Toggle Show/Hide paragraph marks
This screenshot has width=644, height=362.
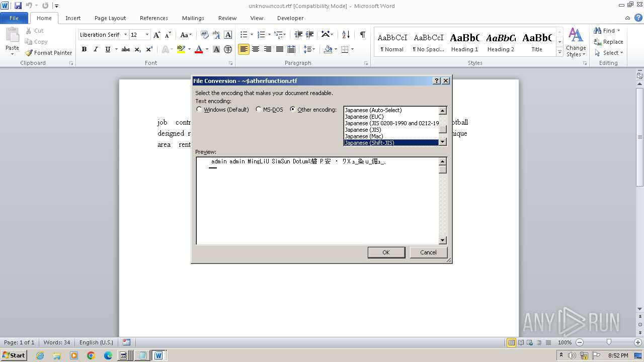click(362, 35)
